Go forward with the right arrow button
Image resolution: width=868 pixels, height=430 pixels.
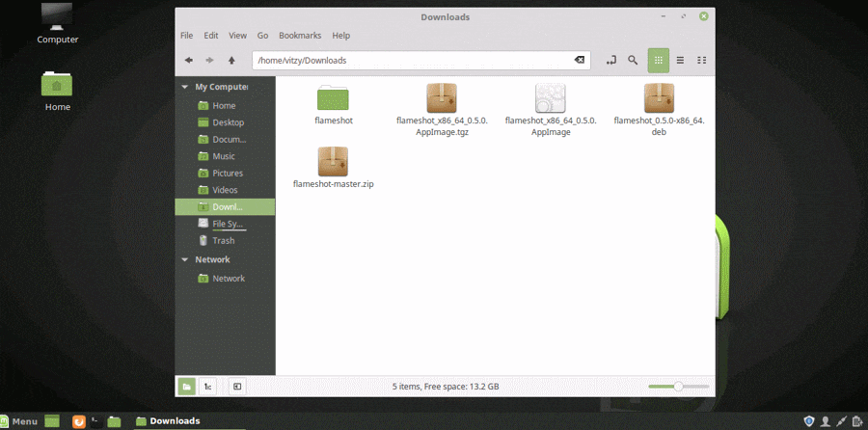click(x=210, y=61)
